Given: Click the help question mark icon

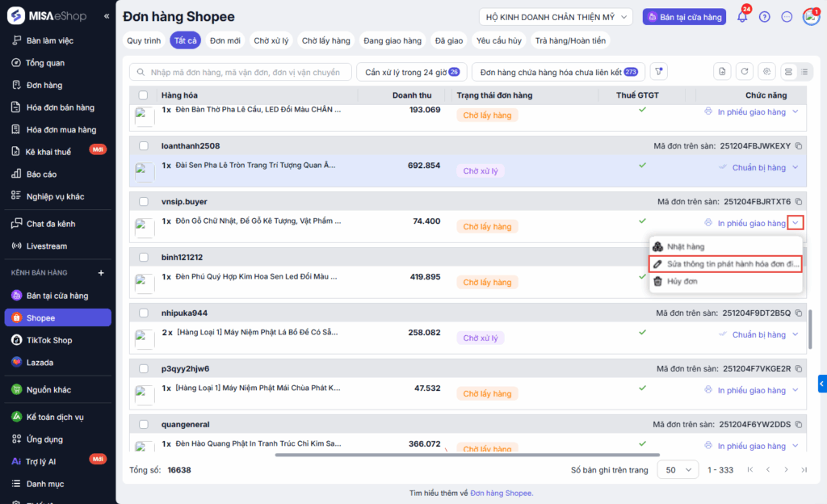Looking at the screenshot, I should coord(765,17).
